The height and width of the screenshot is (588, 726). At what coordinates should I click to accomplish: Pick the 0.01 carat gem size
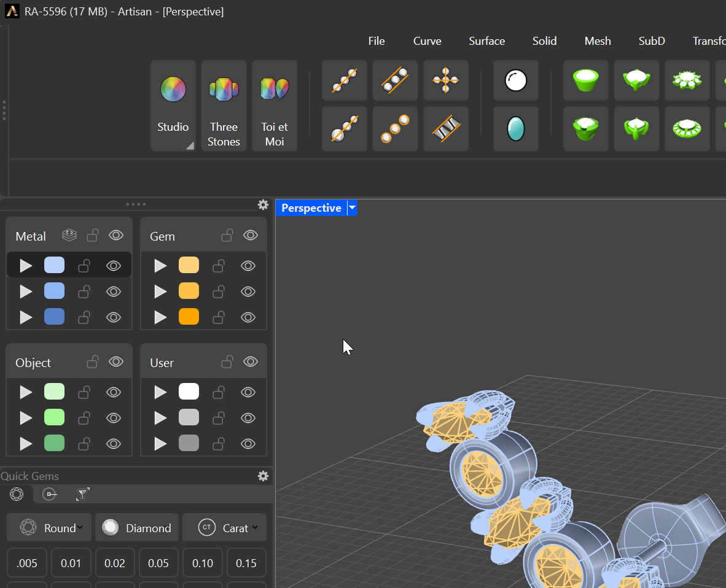71,563
